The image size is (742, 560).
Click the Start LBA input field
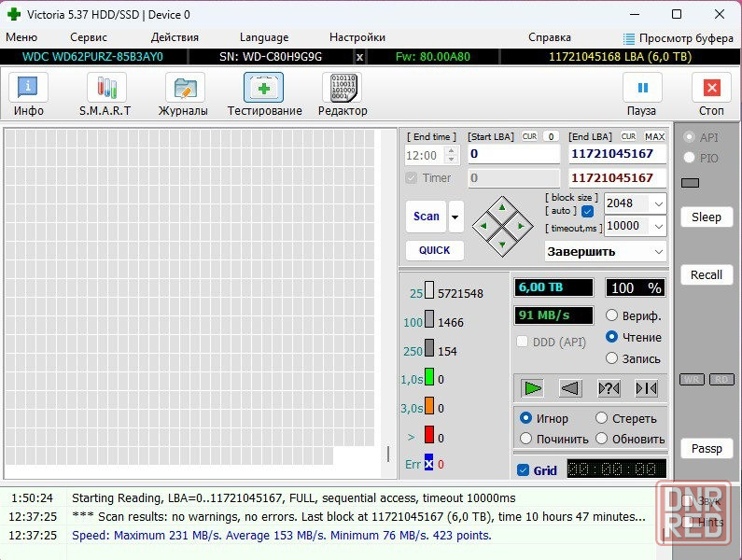click(514, 154)
